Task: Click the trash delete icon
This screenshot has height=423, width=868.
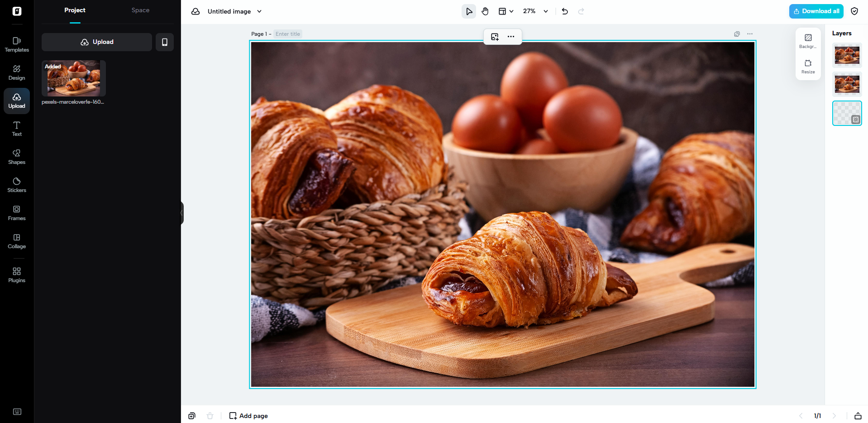Action: coord(210,416)
